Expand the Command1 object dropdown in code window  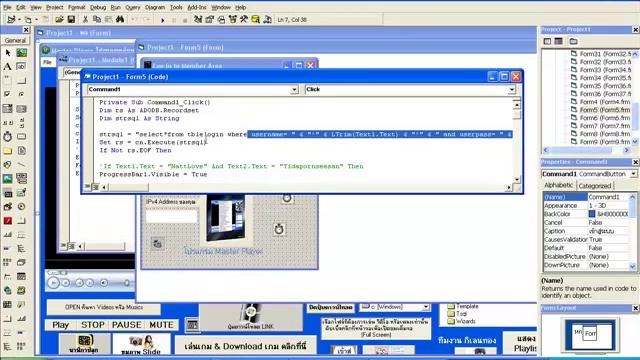tap(294, 89)
